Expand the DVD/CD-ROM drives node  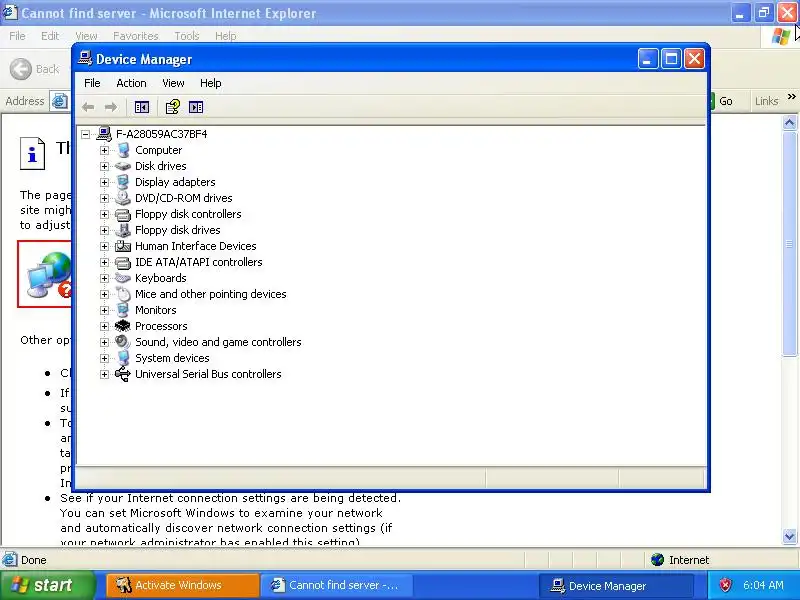pyautogui.click(x=105, y=198)
